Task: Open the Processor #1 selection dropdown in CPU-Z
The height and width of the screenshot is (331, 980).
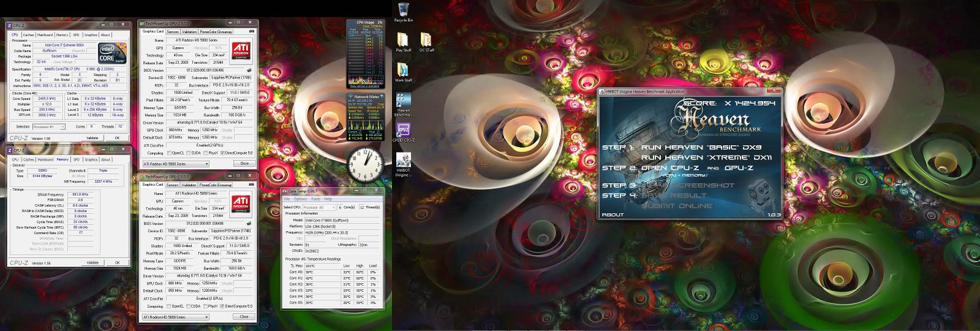Action: point(50,127)
